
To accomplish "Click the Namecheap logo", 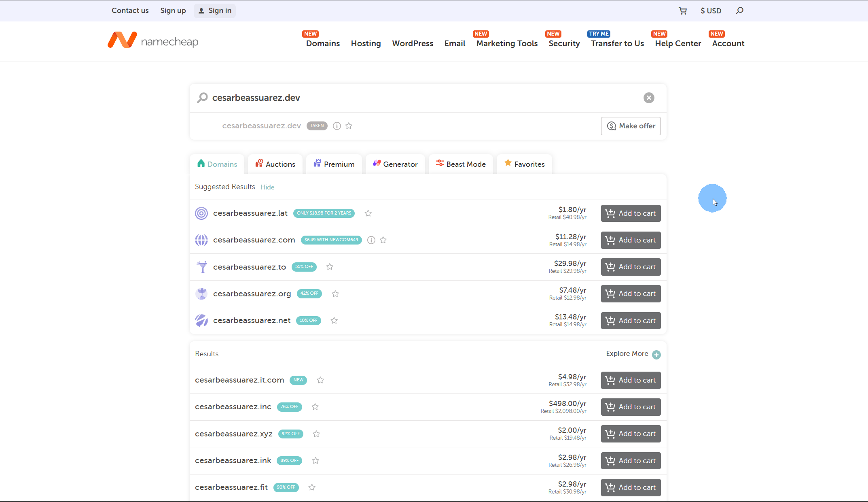I will 152,40.
